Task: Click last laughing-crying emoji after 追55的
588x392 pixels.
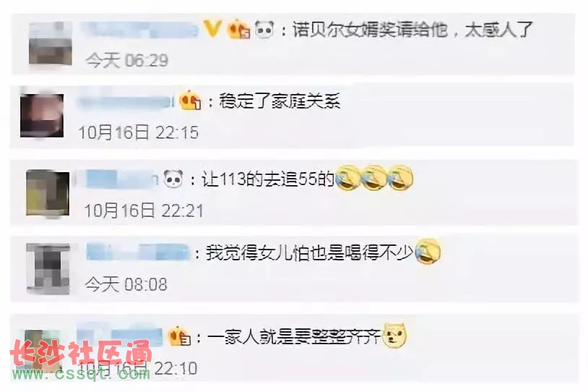Action: click(400, 178)
